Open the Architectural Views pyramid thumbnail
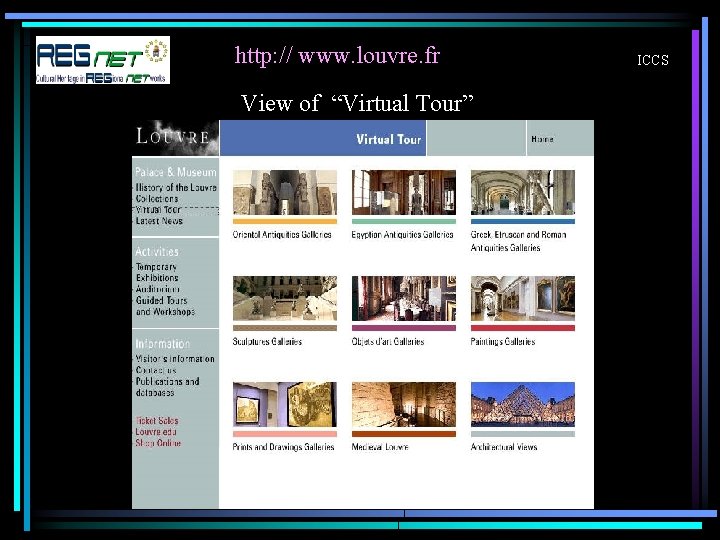This screenshot has width=720, height=540. (523, 404)
